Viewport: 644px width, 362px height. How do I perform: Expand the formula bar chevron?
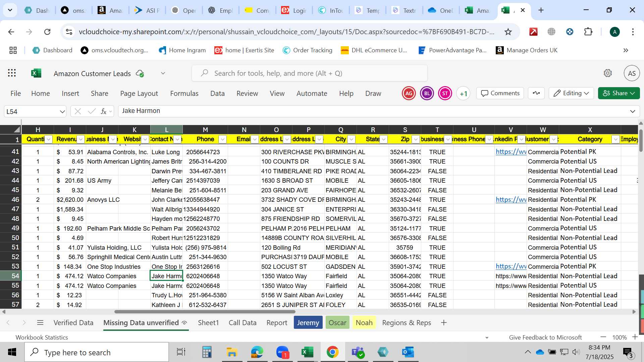pyautogui.click(x=633, y=111)
